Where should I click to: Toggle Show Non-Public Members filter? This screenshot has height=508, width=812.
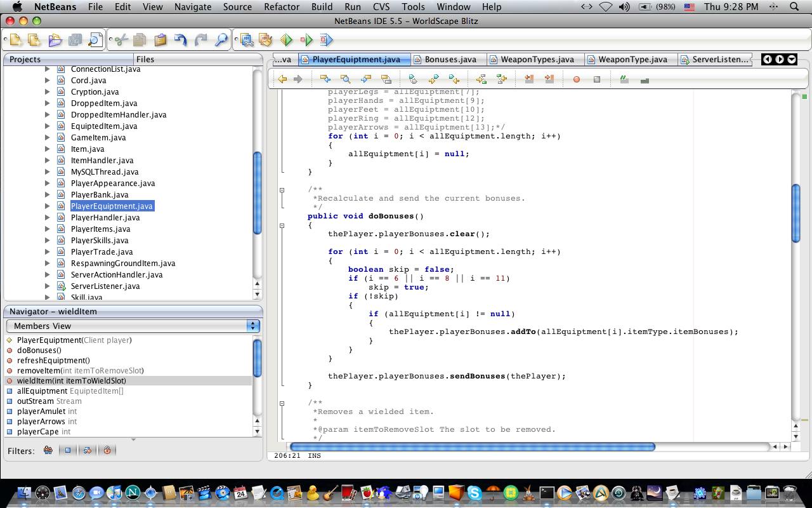(107, 450)
